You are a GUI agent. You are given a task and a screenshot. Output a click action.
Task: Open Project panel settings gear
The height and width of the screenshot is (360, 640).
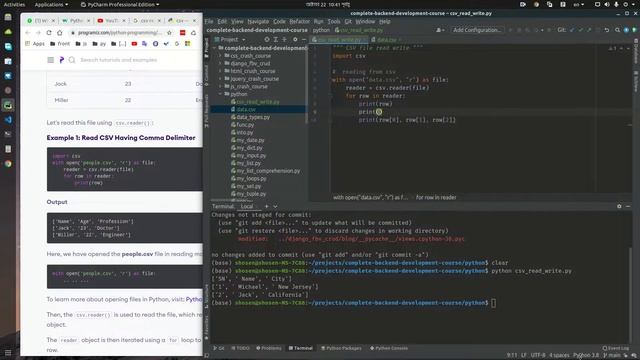295,40
